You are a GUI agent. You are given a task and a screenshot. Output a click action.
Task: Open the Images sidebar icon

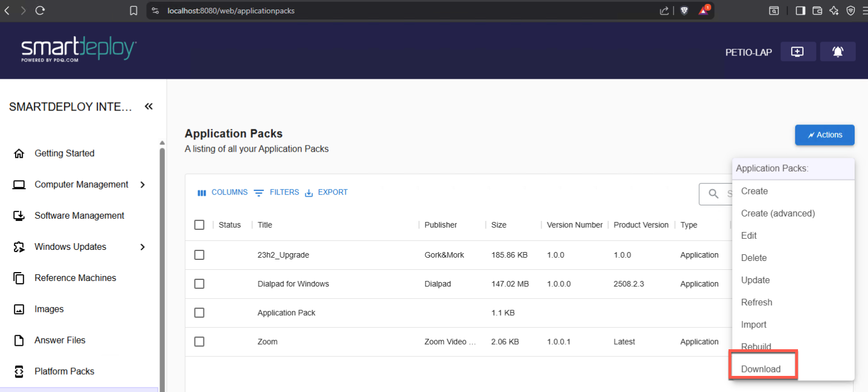(19, 309)
